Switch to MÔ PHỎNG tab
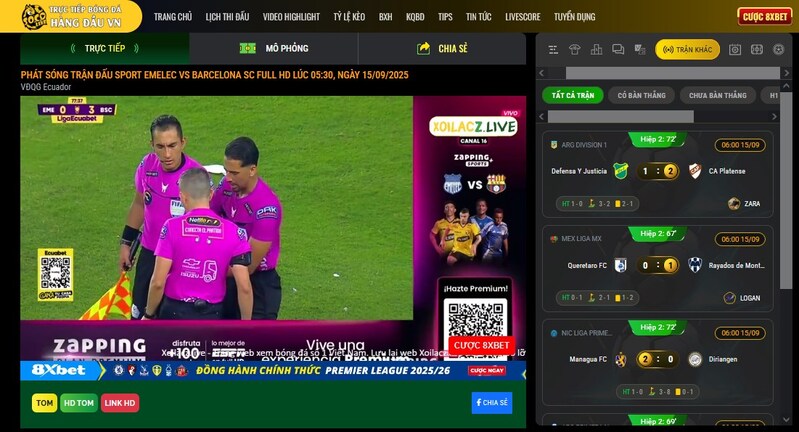 click(274, 48)
